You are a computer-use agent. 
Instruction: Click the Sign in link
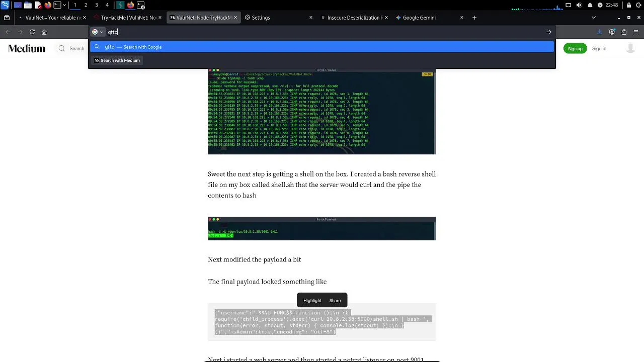599,49
